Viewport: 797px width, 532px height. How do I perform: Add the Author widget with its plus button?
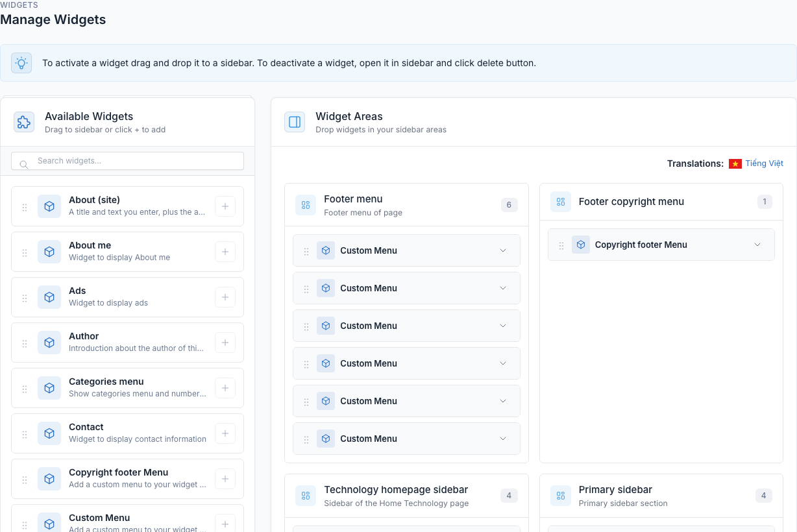tap(225, 343)
